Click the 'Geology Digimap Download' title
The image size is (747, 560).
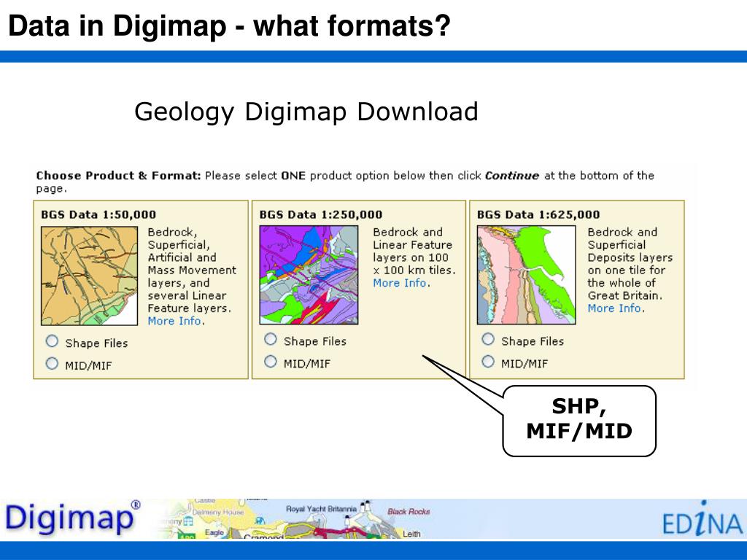[306, 112]
